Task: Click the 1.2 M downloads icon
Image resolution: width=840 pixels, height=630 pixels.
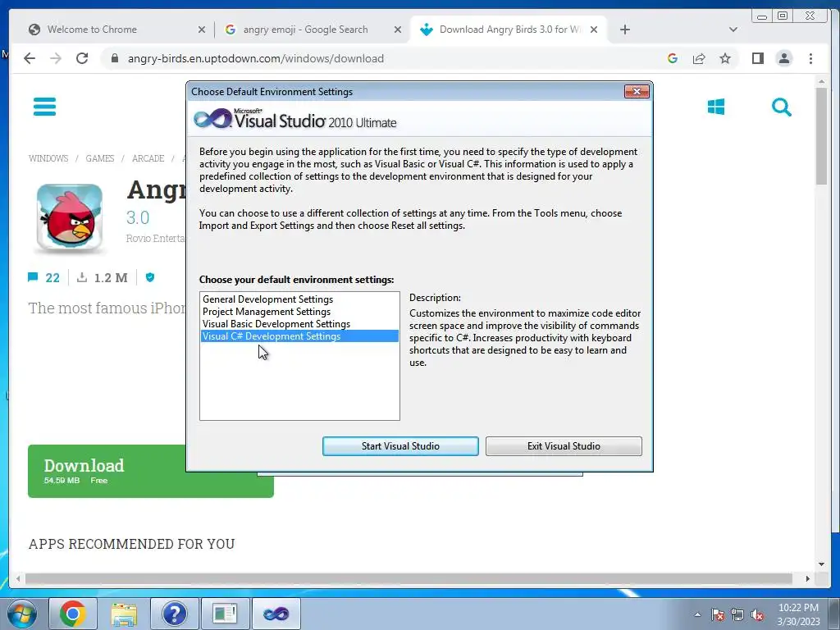Action: click(82, 277)
